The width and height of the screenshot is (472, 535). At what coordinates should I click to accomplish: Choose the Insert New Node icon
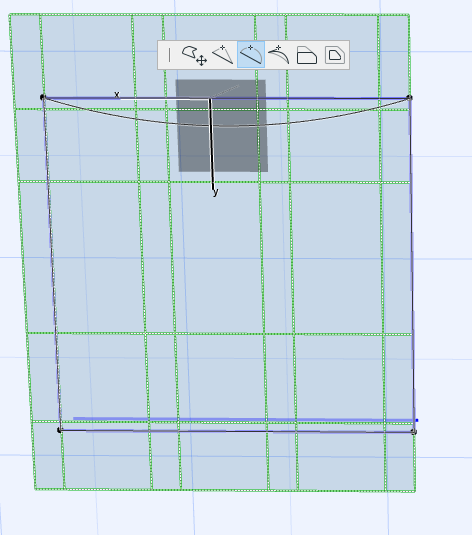[x=223, y=55]
